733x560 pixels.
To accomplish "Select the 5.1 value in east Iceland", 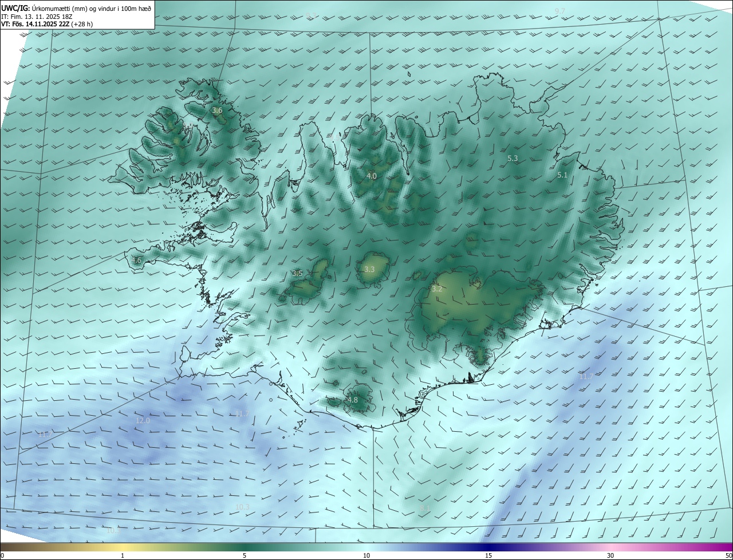I will [562, 175].
